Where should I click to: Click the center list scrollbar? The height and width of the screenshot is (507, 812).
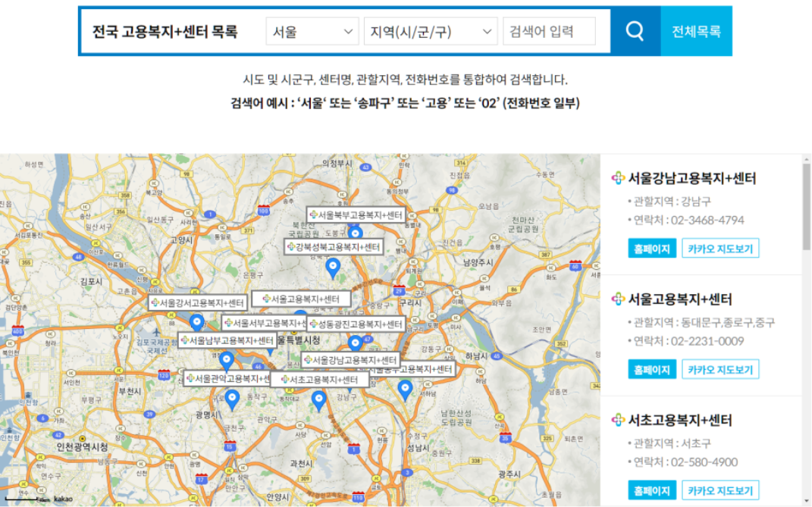pyautogui.click(x=806, y=207)
